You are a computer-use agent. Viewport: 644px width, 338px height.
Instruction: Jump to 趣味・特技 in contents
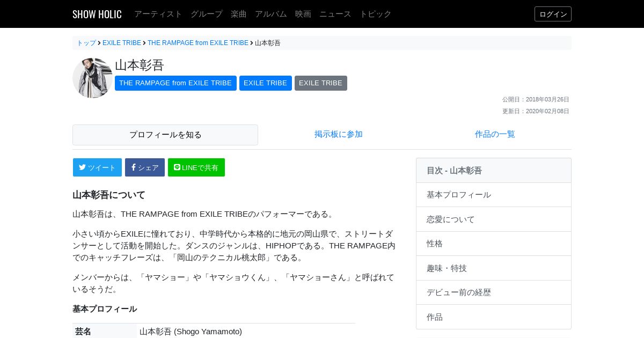coord(494,268)
